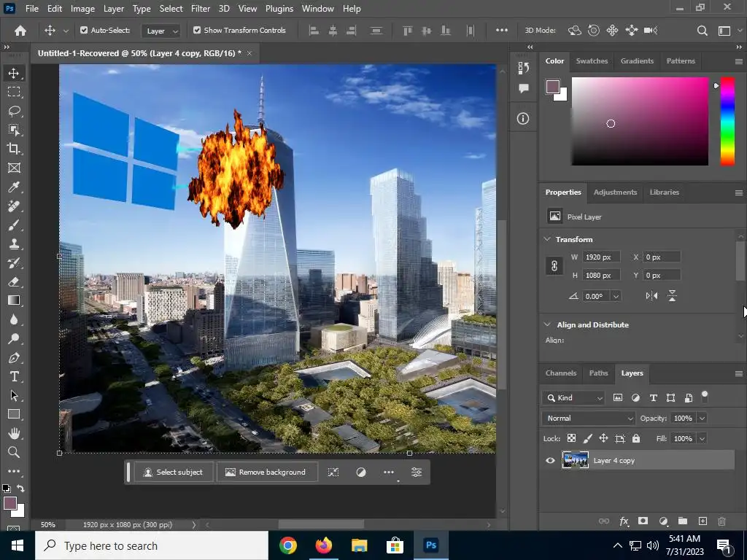Viewport: 747px width, 560px height.
Task: Open Move tool preset picker arrow
Action: [66, 31]
